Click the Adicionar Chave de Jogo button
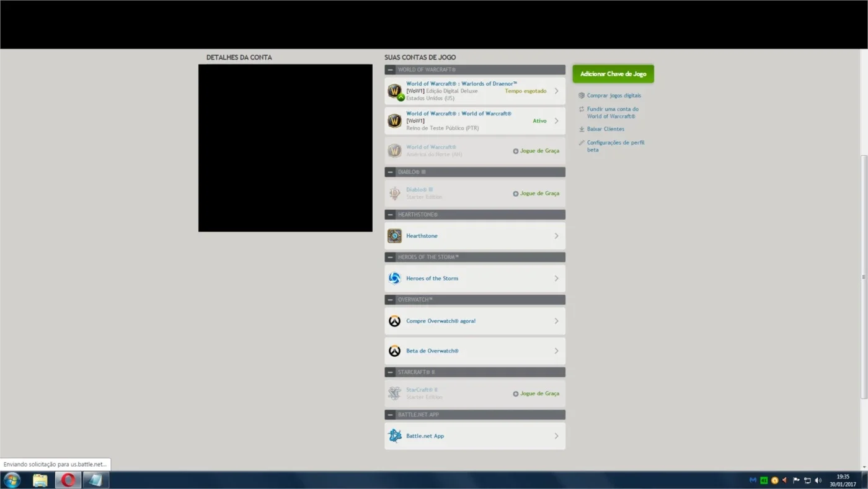The width and height of the screenshot is (868, 489). [x=613, y=74]
